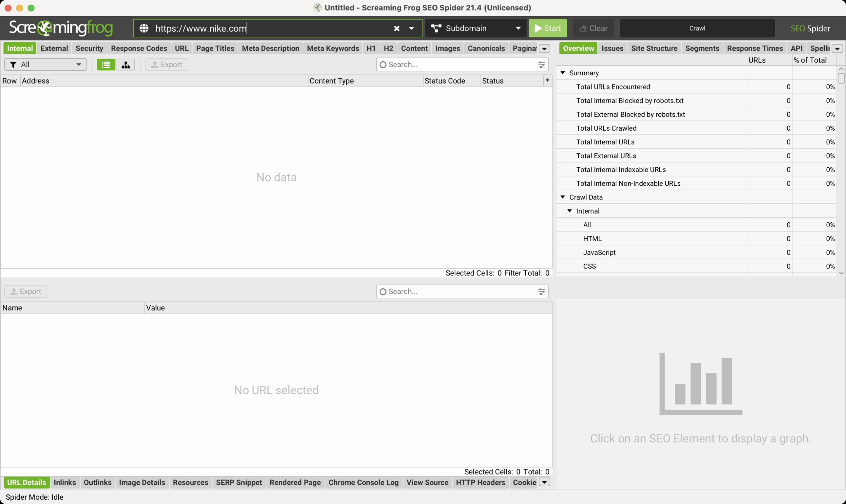Open the Subdomain crawl scope dropdown

pyautogui.click(x=476, y=28)
